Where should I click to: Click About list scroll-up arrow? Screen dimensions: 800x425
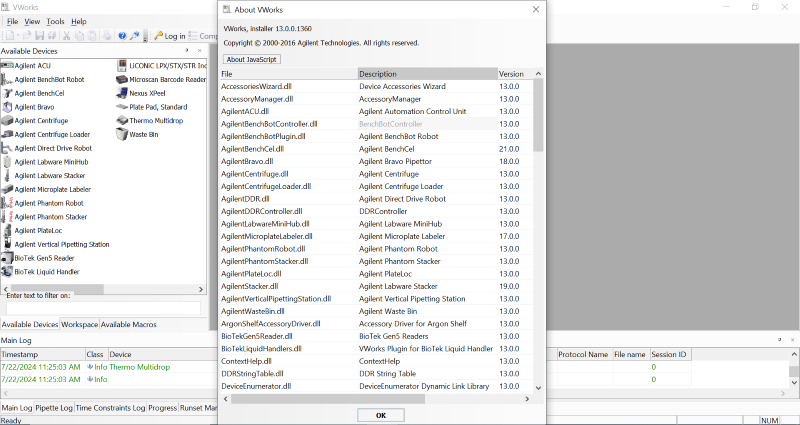538,74
